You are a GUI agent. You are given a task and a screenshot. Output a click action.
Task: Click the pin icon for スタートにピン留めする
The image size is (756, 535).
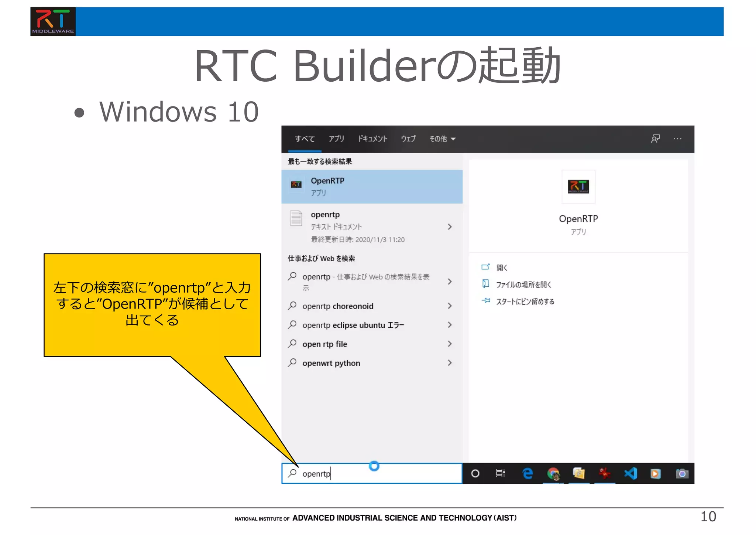pos(486,301)
